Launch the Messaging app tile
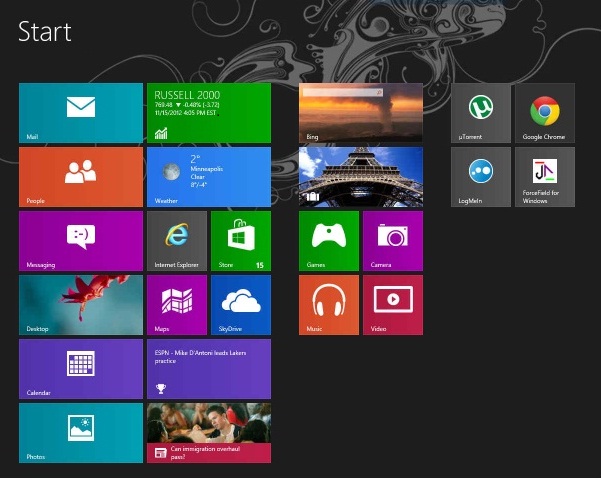601x483 pixels. tap(81, 241)
